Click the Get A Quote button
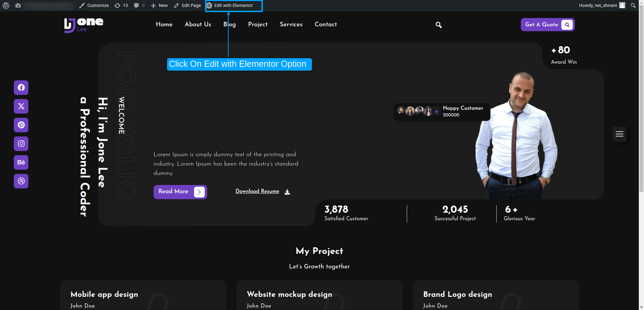The image size is (644, 310). [547, 25]
